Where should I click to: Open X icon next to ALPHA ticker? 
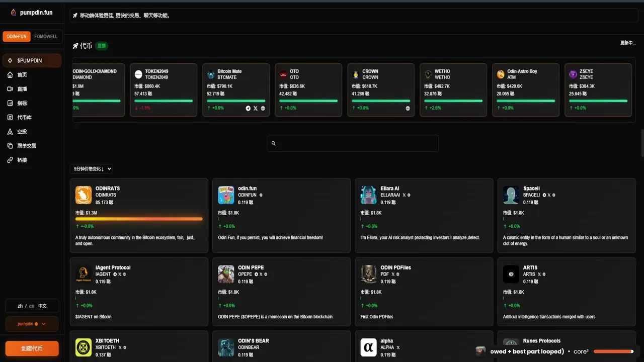pos(398,347)
